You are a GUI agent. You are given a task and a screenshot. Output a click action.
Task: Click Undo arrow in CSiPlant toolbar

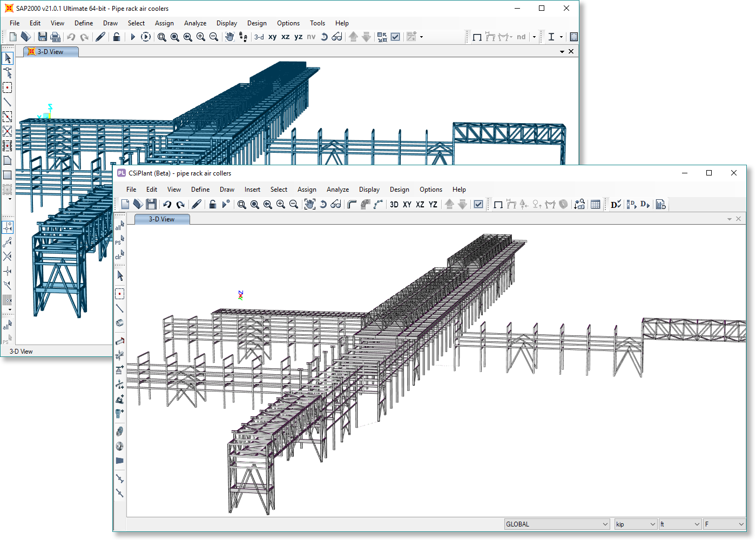click(167, 204)
